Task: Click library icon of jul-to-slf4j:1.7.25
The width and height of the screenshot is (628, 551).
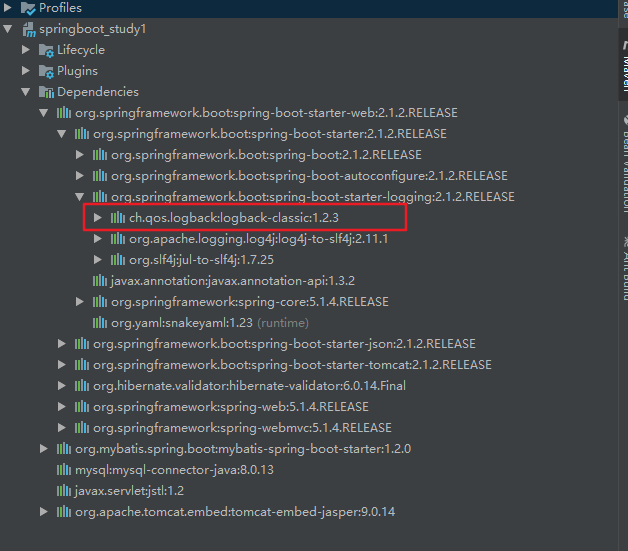Action: pos(118,260)
